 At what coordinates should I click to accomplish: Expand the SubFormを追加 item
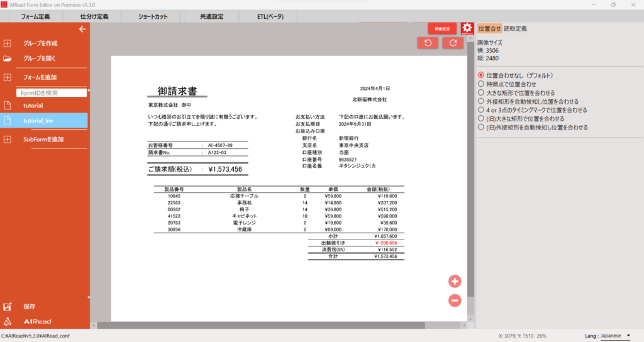click(8, 139)
